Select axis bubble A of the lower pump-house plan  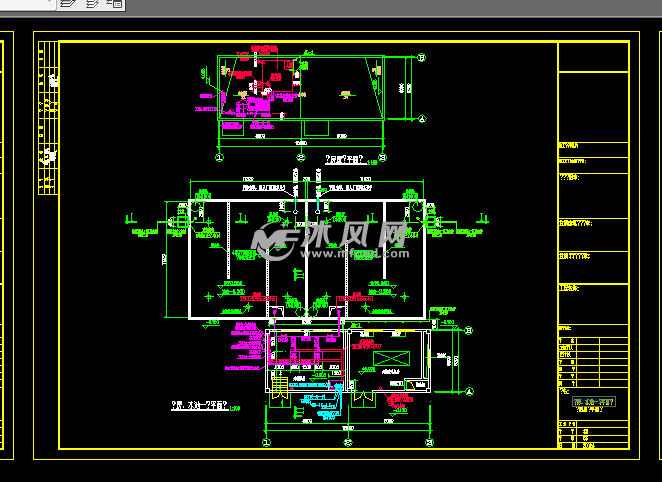tap(469, 392)
